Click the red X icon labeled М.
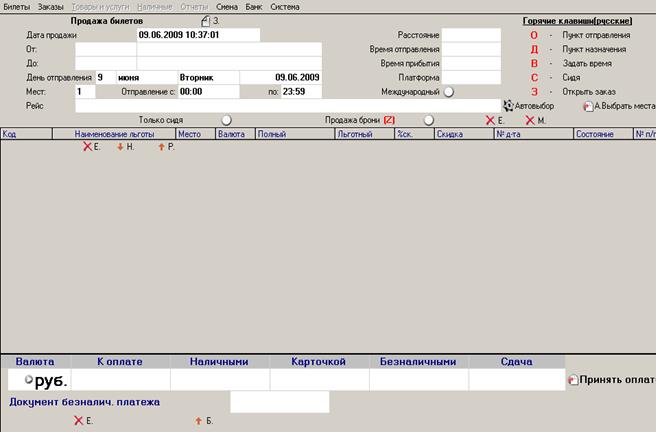The height and width of the screenshot is (432, 656). tap(530, 120)
